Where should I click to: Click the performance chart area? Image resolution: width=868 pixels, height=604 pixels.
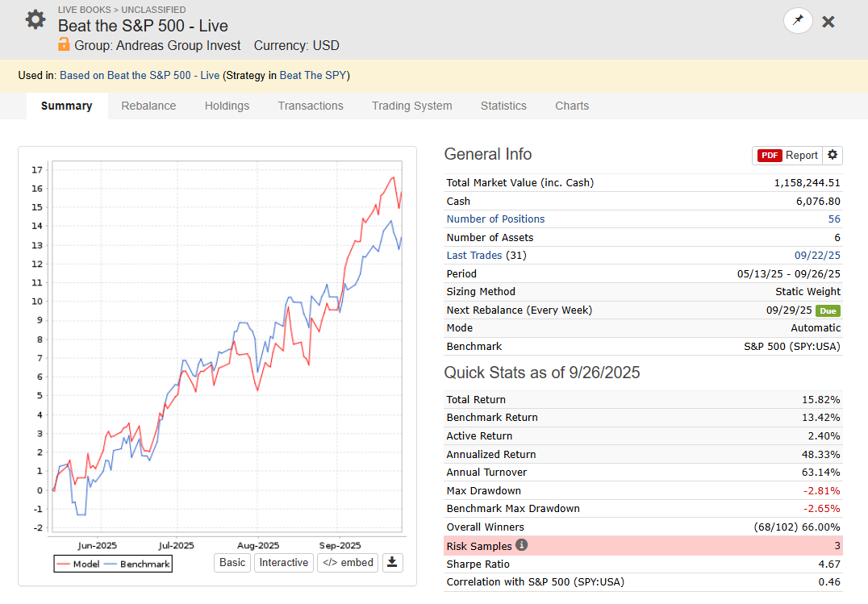click(x=225, y=347)
